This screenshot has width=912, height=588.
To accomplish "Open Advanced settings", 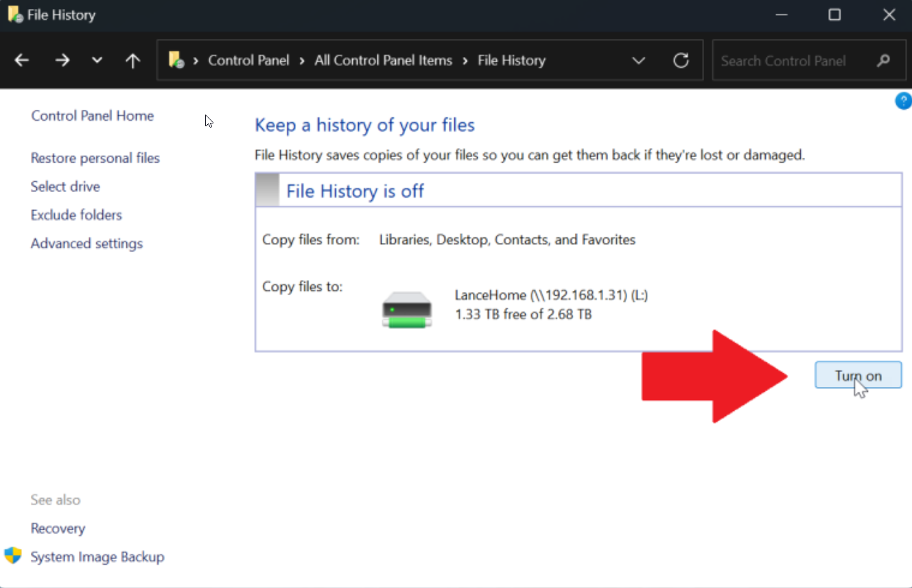I will pyautogui.click(x=86, y=243).
